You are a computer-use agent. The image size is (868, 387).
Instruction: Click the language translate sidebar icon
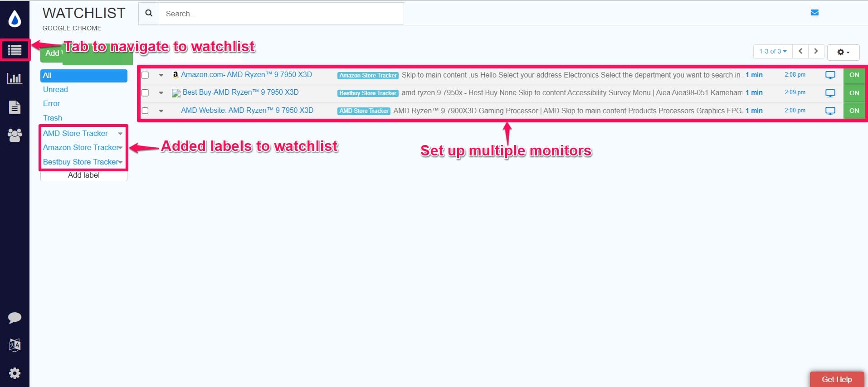pos(15,345)
